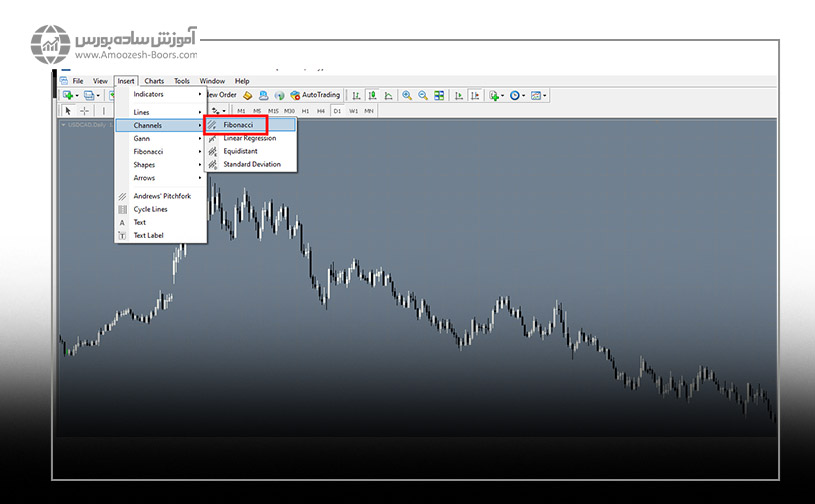815x504 pixels.
Task: Select the candlestick chart icon
Action: coord(373,95)
